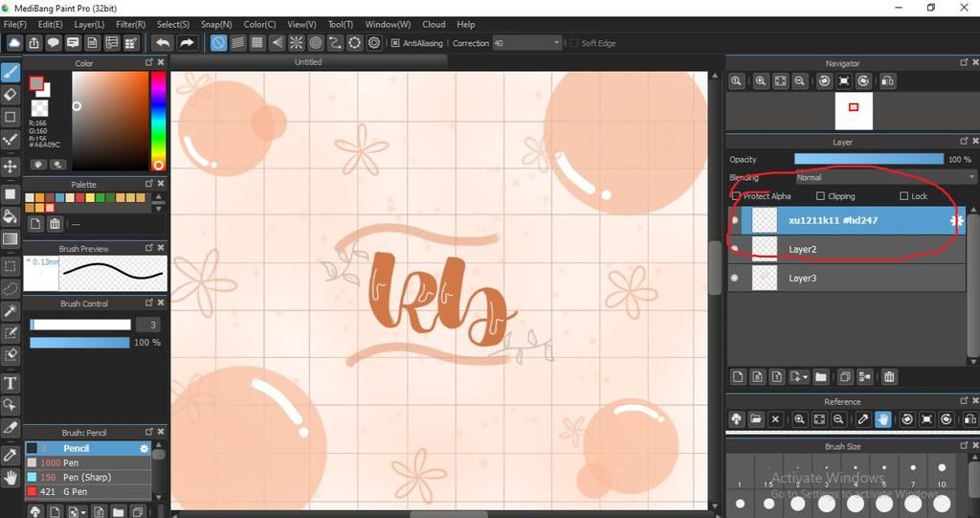This screenshot has height=518, width=980.
Task: Create a new layer from Layer panel
Action: tap(738, 376)
